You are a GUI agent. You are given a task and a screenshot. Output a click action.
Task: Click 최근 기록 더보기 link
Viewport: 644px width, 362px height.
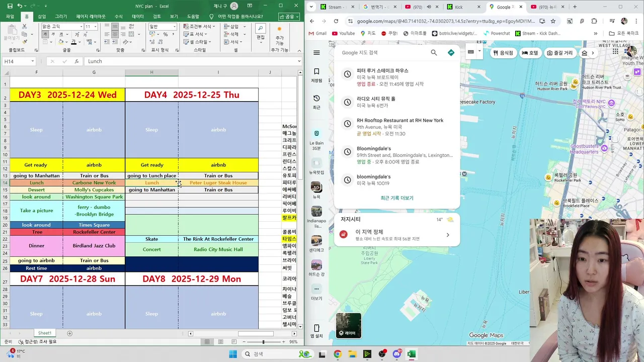click(x=397, y=198)
